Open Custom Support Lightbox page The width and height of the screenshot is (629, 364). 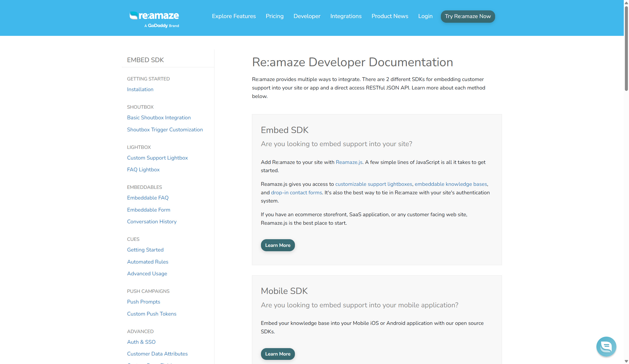[x=157, y=158]
